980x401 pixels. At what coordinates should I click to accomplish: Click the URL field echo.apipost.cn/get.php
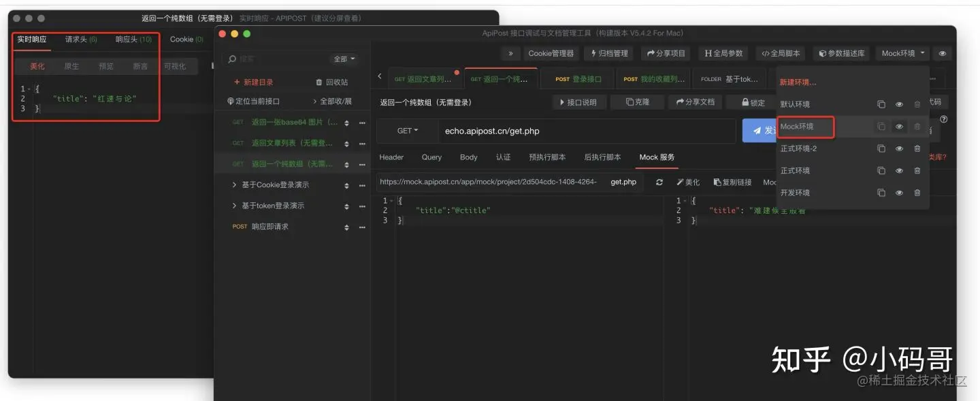(587, 131)
